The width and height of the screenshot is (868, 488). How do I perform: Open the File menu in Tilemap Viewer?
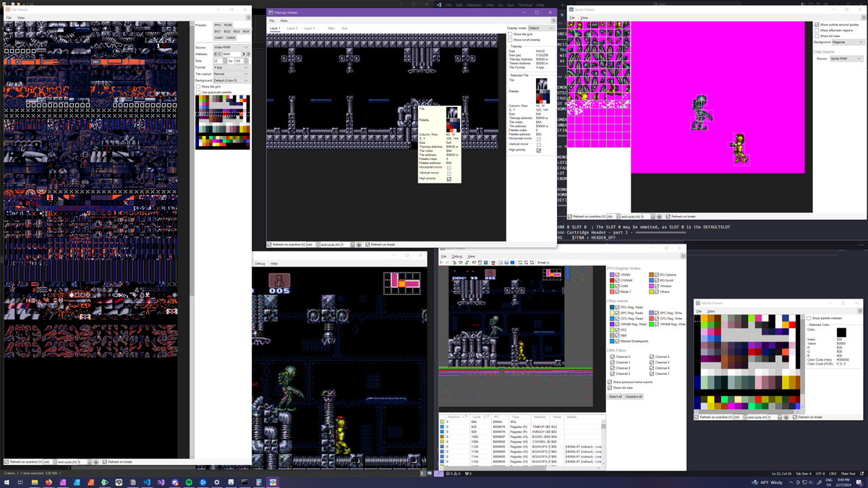[x=272, y=21]
